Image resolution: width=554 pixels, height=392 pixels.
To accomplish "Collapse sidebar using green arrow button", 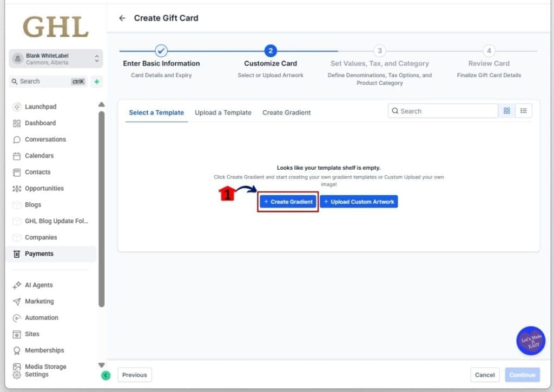I will pyautogui.click(x=106, y=375).
